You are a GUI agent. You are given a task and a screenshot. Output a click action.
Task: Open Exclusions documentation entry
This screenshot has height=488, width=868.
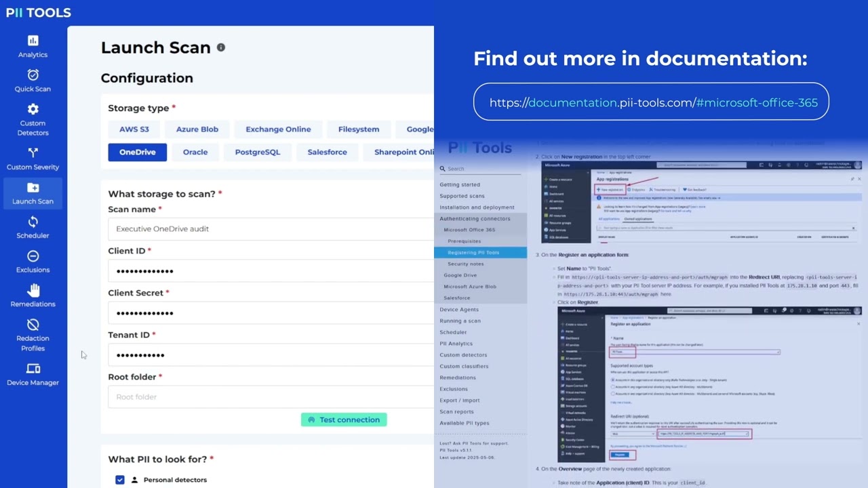click(454, 390)
